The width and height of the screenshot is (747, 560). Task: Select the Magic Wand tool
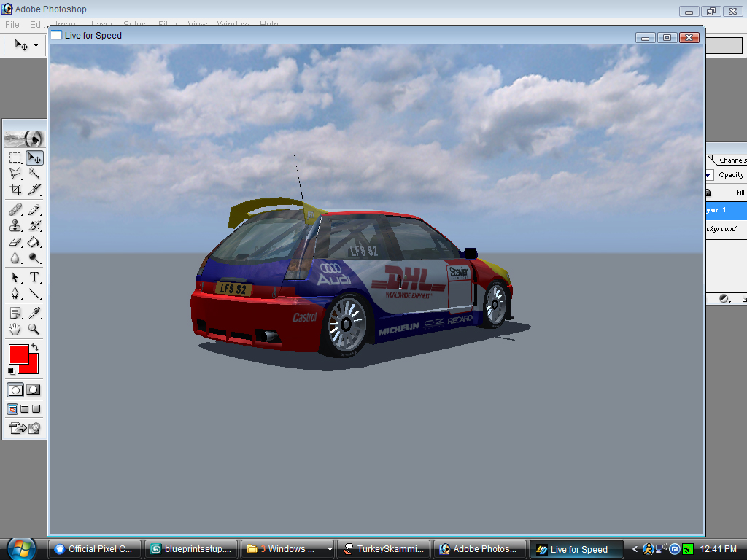[34, 174]
